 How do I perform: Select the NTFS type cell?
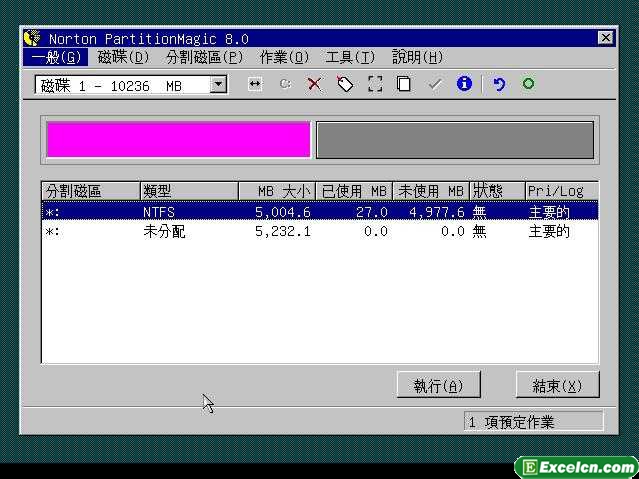[159, 212]
